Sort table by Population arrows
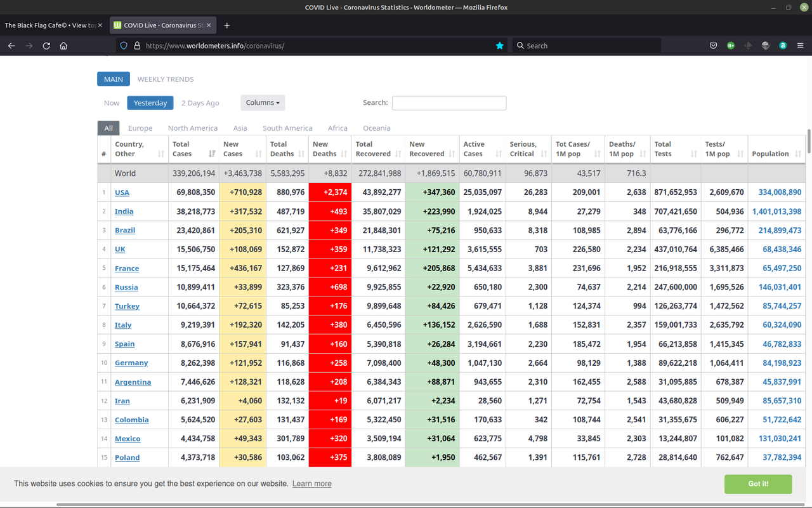Image resolution: width=812 pixels, height=508 pixels. (x=798, y=154)
